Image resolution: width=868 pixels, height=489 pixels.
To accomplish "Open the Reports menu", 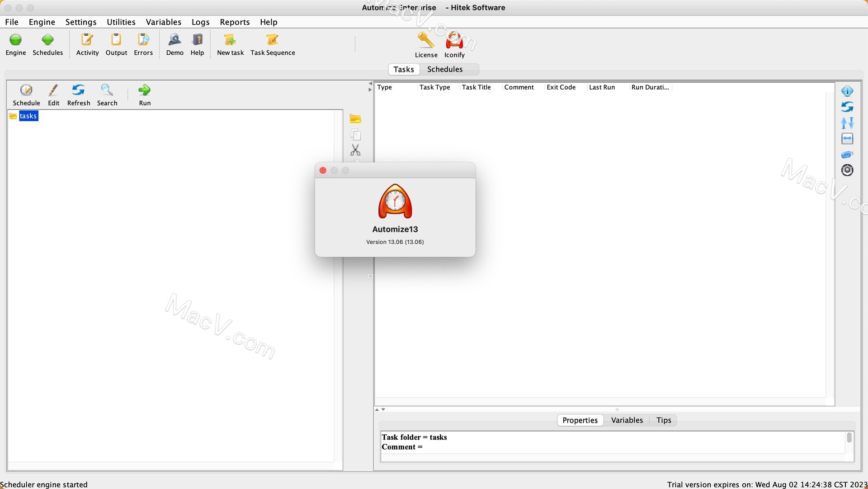I will coord(235,22).
